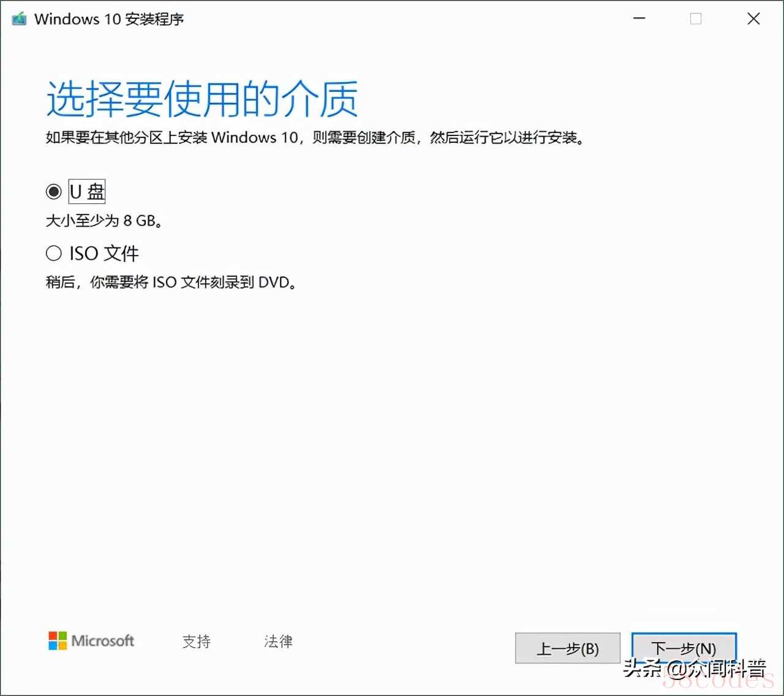This screenshot has height=696, width=784.
Task: Close the Windows 10 安装程序 window
Action: pos(753,19)
